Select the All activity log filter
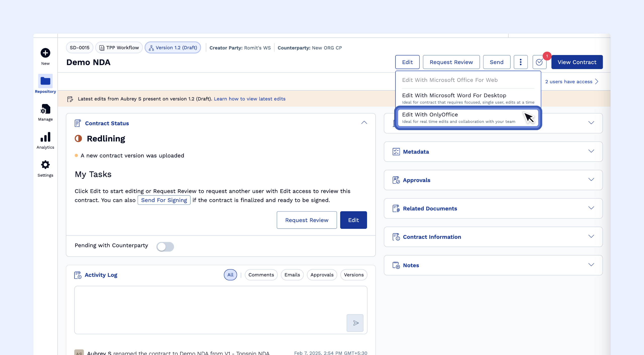This screenshot has width=644, height=355. 230,275
